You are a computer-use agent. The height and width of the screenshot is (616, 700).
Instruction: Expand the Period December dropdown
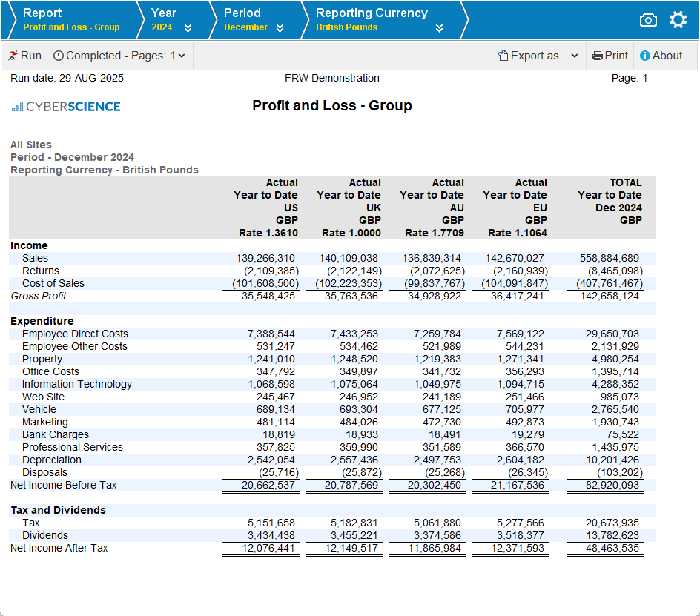[x=280, y=28]
